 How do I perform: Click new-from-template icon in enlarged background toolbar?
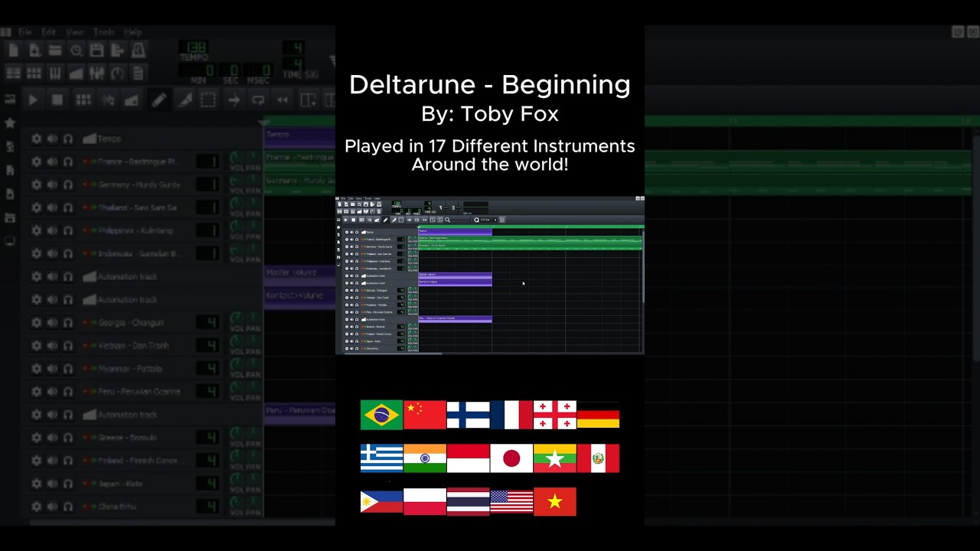tap(34, 51)
